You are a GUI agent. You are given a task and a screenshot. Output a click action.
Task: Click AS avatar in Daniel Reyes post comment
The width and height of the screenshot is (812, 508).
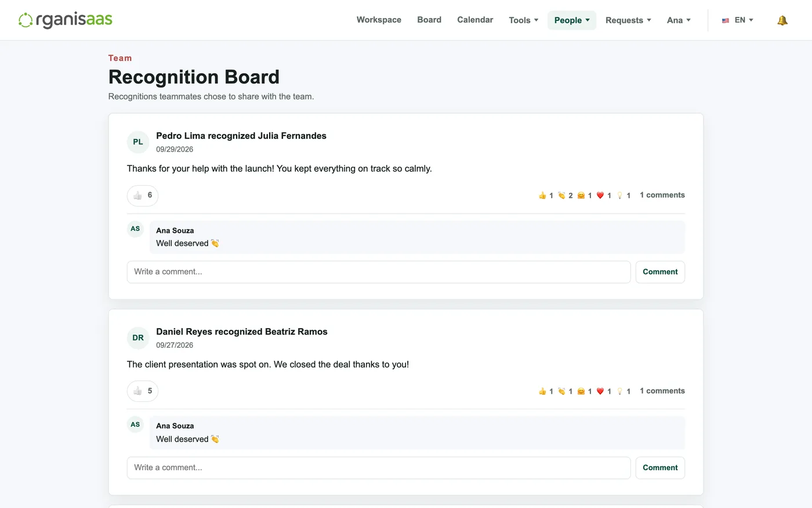pyautogui.click(x=135, y=424)
